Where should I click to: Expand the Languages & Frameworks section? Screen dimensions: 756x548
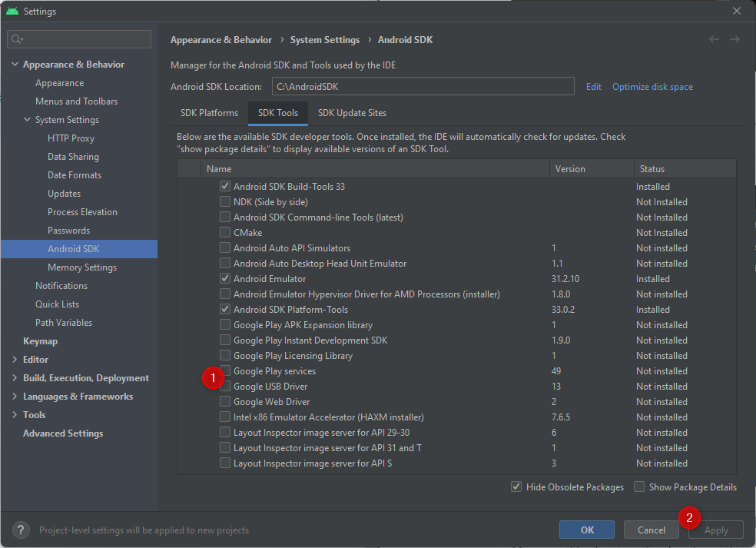coord(15,397)
